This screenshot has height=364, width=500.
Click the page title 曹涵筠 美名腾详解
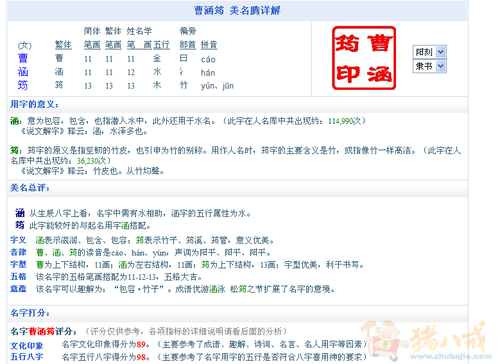pos(237,11)
